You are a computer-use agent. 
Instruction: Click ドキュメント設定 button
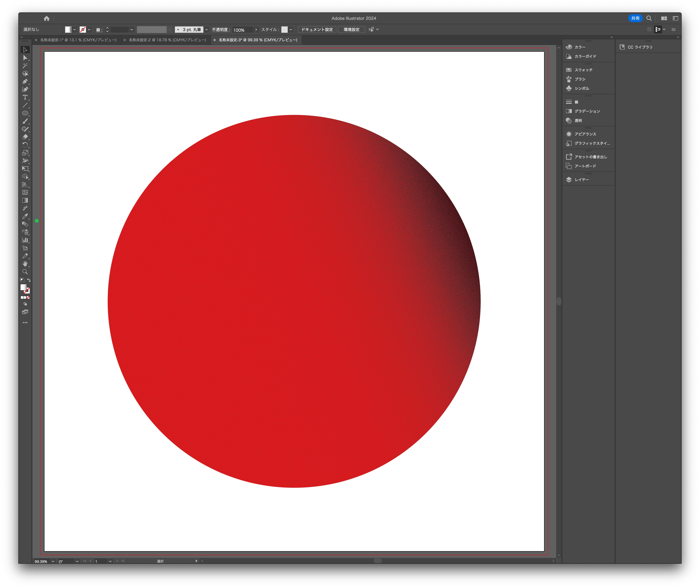pos(317,30)
